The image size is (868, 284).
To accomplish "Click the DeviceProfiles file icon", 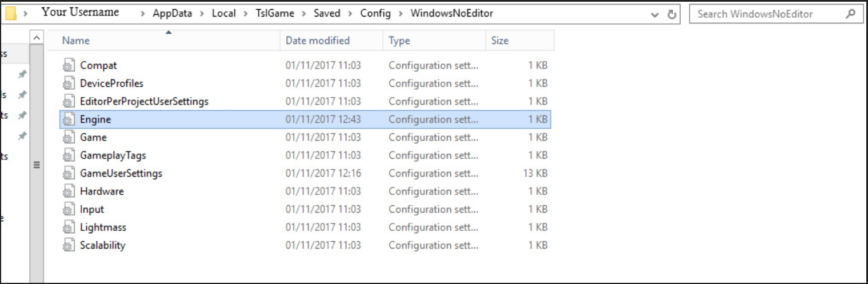I will (69, 83).
